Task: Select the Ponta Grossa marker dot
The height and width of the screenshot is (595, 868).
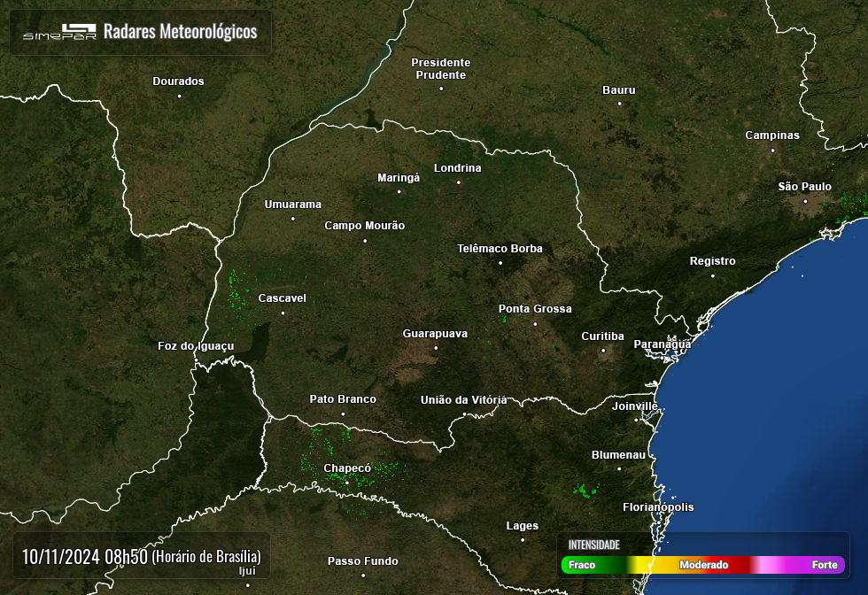Action: (x=535, y=323)
